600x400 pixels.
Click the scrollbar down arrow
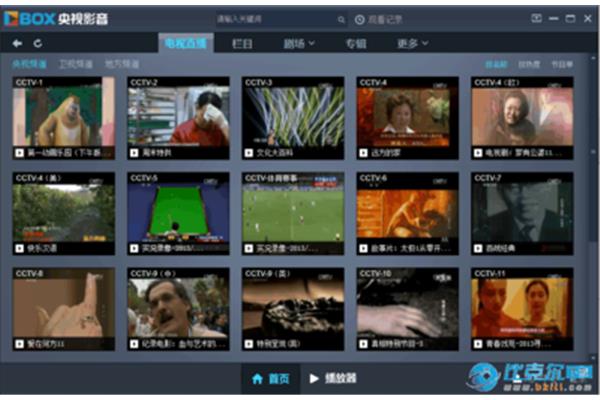pyautogui.click(x=593, y=358)
